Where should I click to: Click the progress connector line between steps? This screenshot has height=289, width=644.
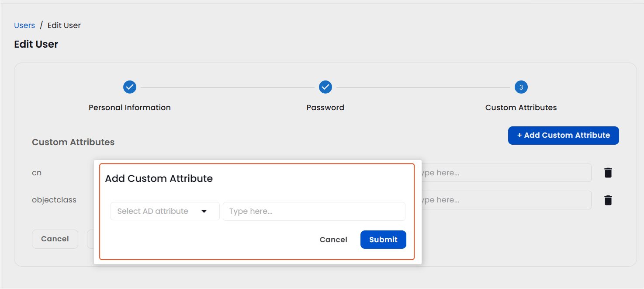click(x=227, y=87)
